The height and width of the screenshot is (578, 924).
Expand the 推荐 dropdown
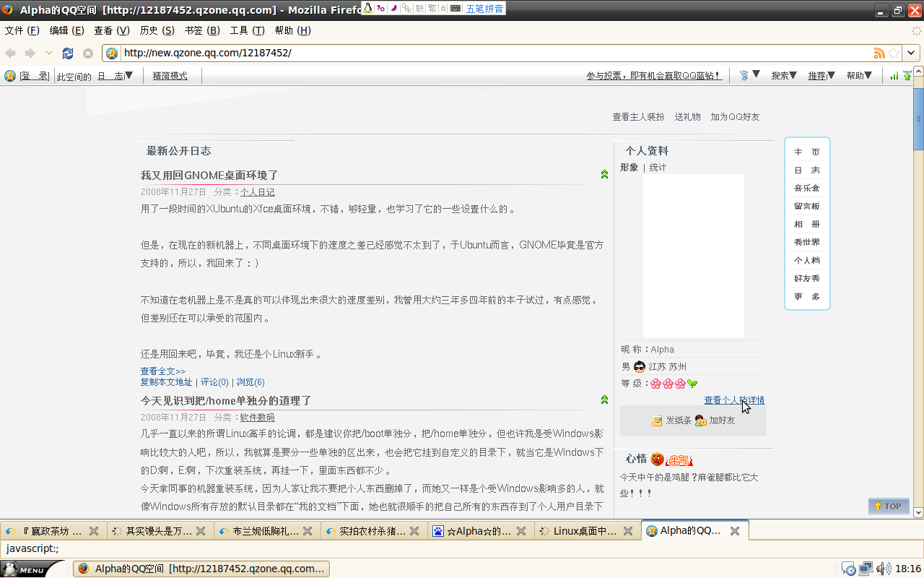[x=821, y=75]
